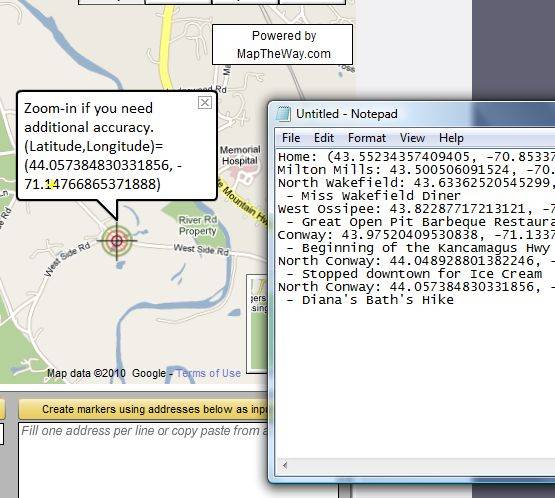
Task: Click the 'Map data ©2010 Google' text
Action: [x=107, y=373]
